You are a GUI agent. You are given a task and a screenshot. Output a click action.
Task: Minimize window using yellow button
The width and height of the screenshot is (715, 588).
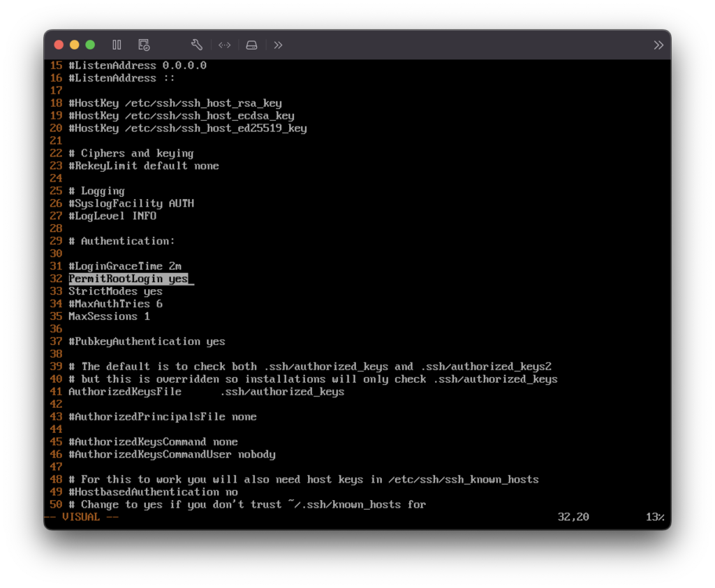click(x=74, y=45)
